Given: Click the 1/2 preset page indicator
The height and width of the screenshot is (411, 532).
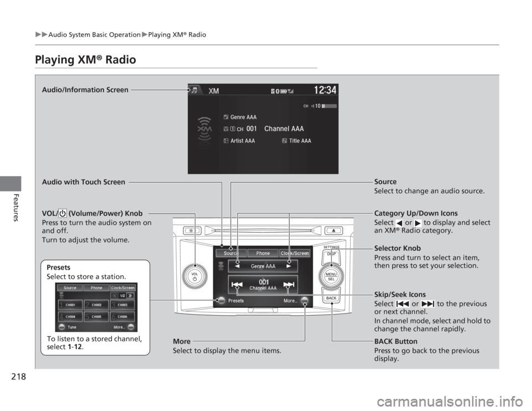Looking at the screenshot, I should [122, 296].
